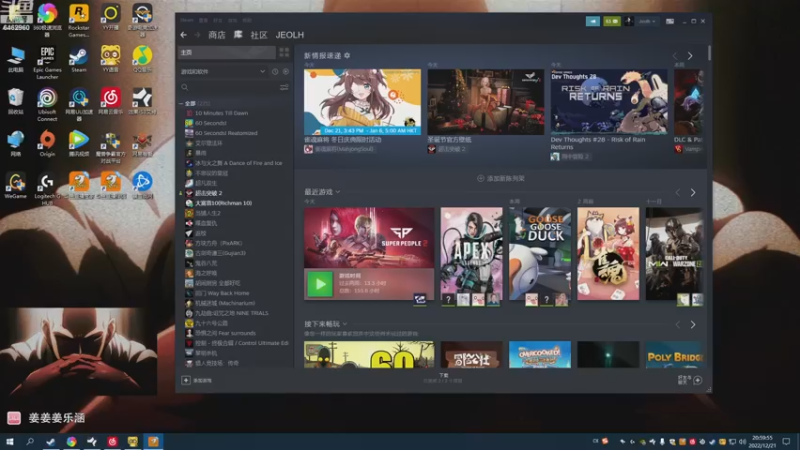
Task: Click the green inbox notification button
Action: (611, 21)
